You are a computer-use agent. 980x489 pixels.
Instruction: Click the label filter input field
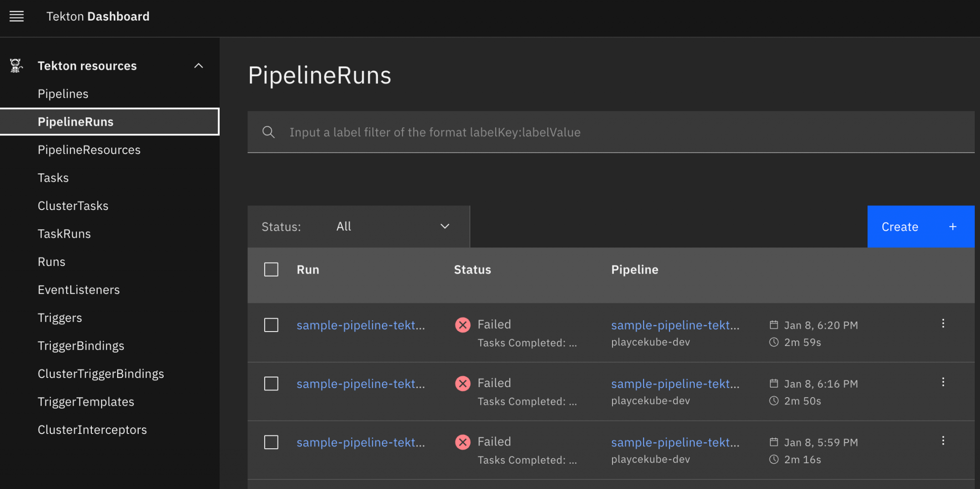622,133
